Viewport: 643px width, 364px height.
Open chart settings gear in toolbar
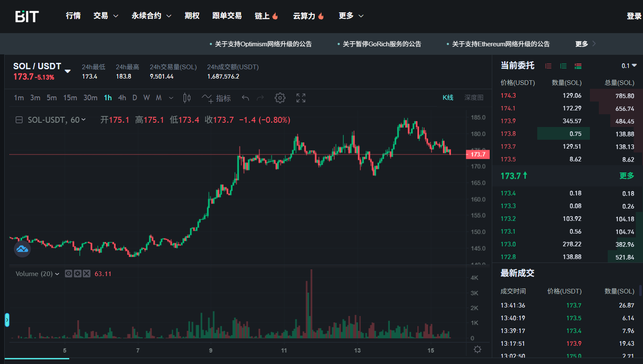280,98
